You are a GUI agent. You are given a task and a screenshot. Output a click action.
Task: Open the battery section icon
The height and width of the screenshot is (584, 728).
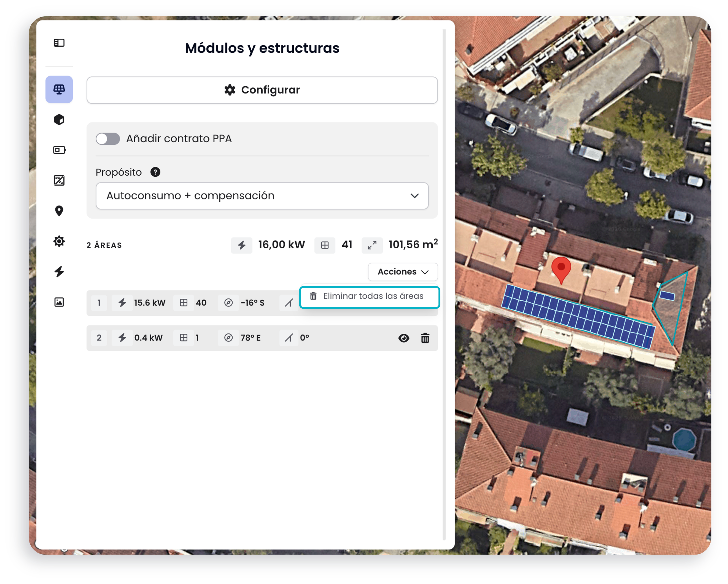point(59,150)
